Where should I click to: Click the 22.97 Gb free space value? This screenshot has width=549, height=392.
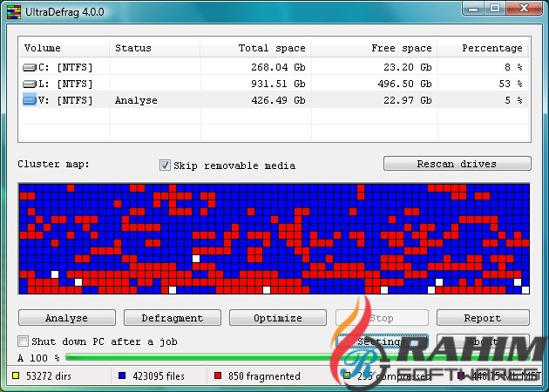[408, 100]
